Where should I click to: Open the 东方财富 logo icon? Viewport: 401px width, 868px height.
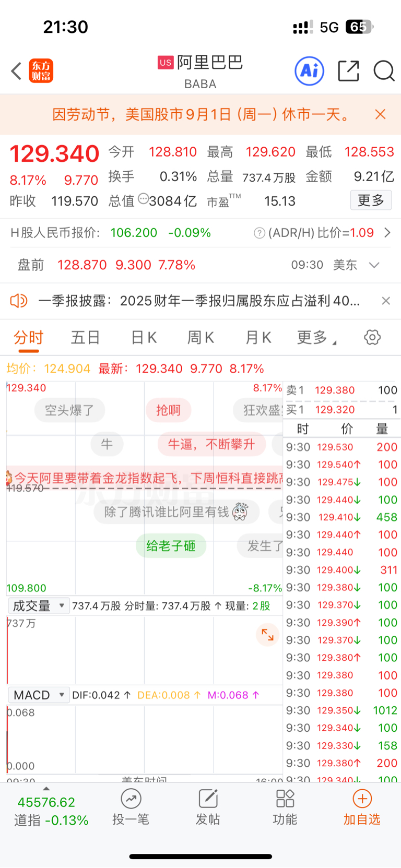point(41,71)
